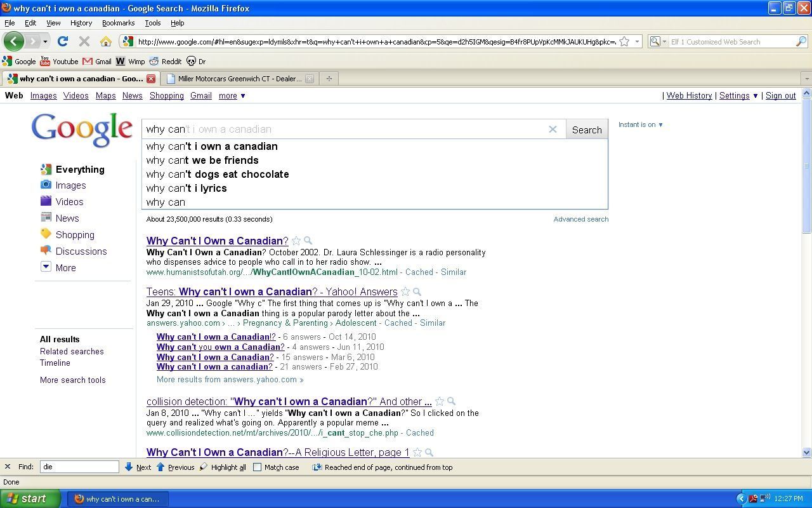Close the 'why can't i own a canadian' tab
This screenshot has height=508, width=812.
(x=151, y=79)
